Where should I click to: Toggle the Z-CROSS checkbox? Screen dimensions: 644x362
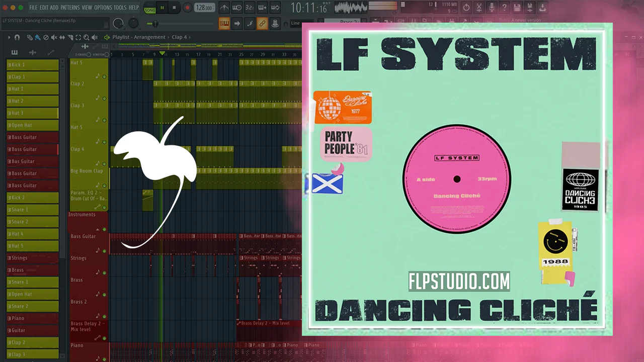coord(89,54)
